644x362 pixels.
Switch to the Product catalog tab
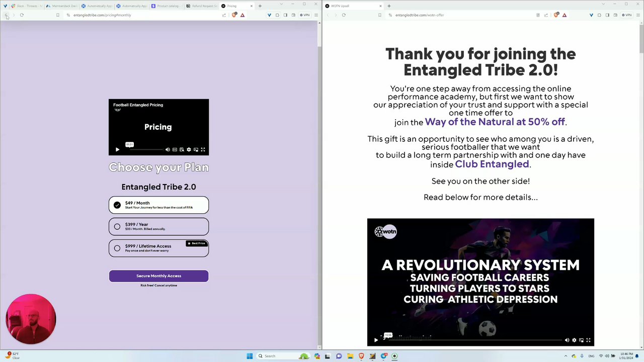click(167, 6)
